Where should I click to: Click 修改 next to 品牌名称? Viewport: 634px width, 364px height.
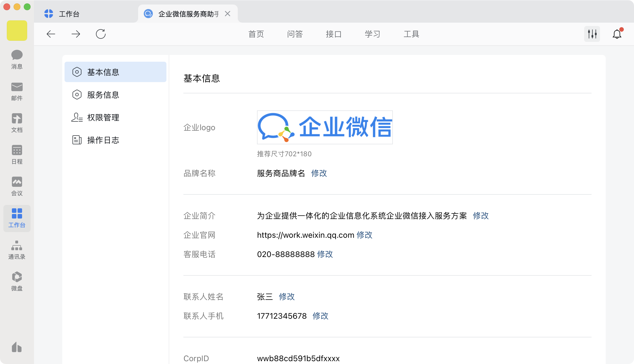pyautogui.click(x=319, y=173)
